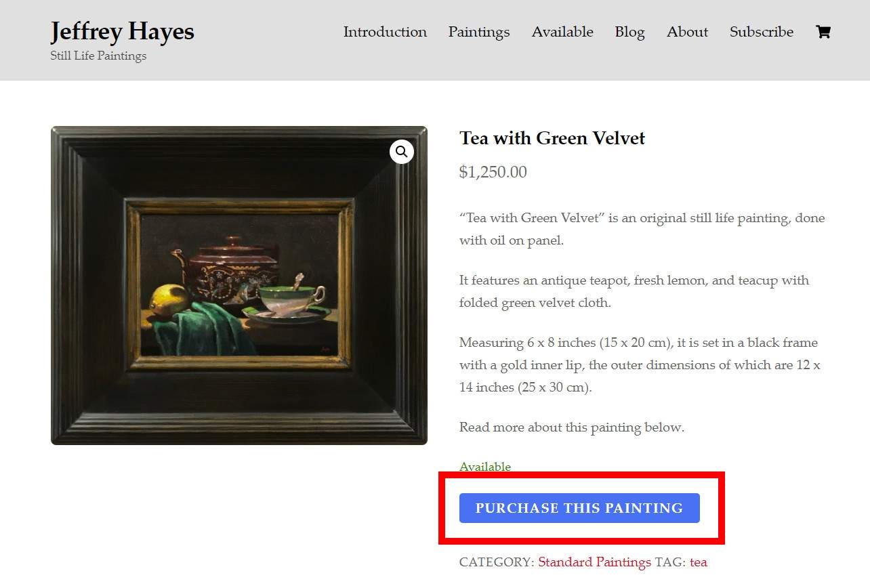Open the shopping cart icon

coord(823,32)
